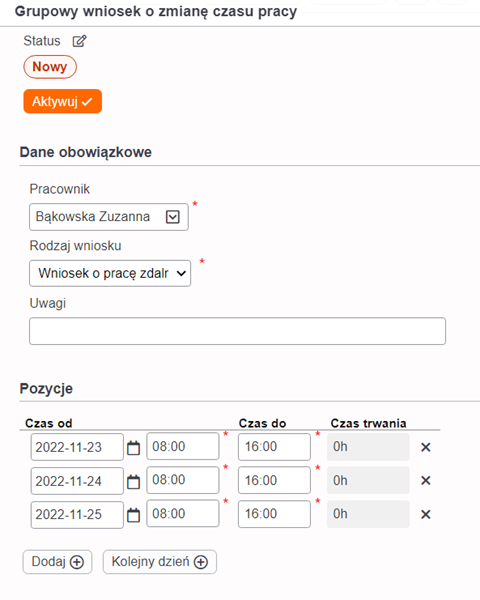Open calendar picker for 2022-11-25 row
This screenshot has width=480, height=600.
point(133,515)
